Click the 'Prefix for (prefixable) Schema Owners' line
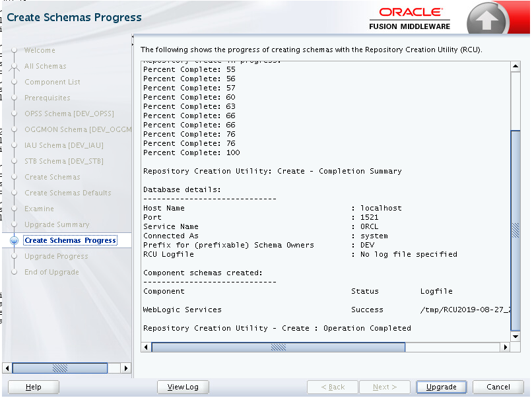Viewport: 532px width, 398px height. tap(259, 245)
